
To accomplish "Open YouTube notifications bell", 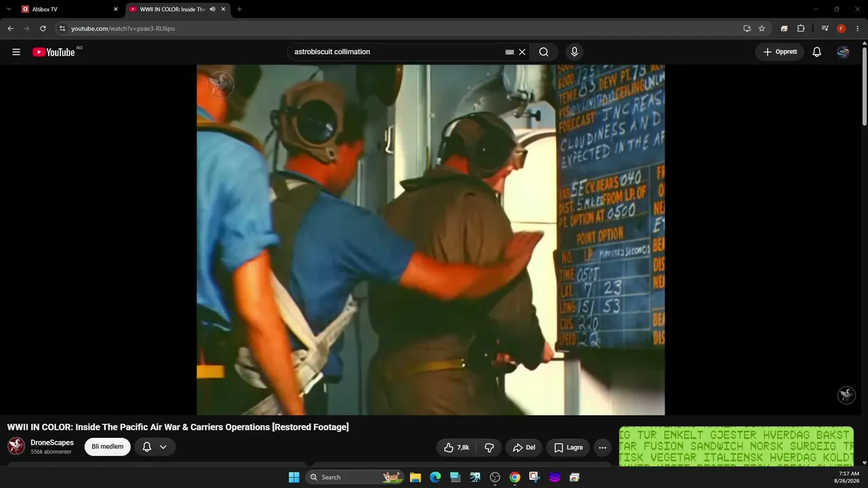I will [817, 52].
